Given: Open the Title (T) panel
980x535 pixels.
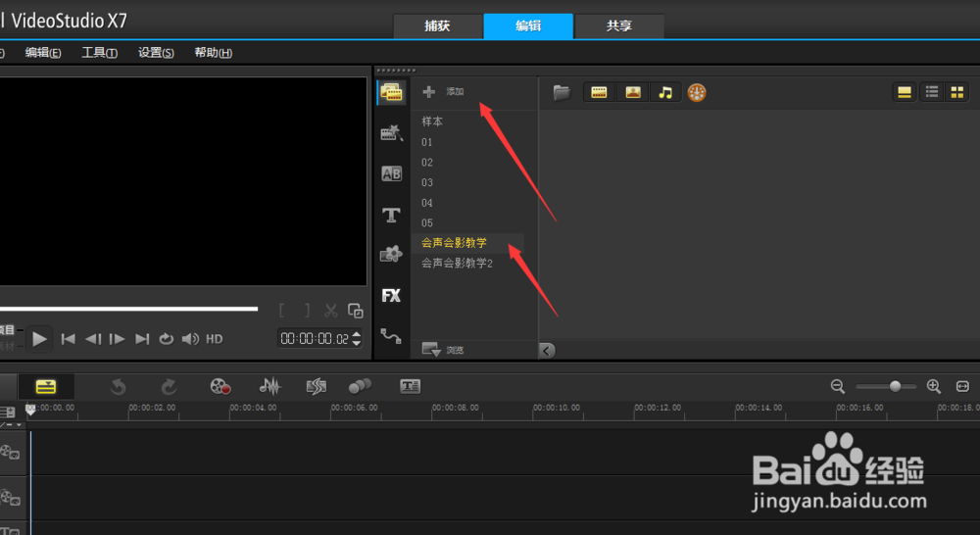Looking at the screenshot, I should (x=391, y=215).
